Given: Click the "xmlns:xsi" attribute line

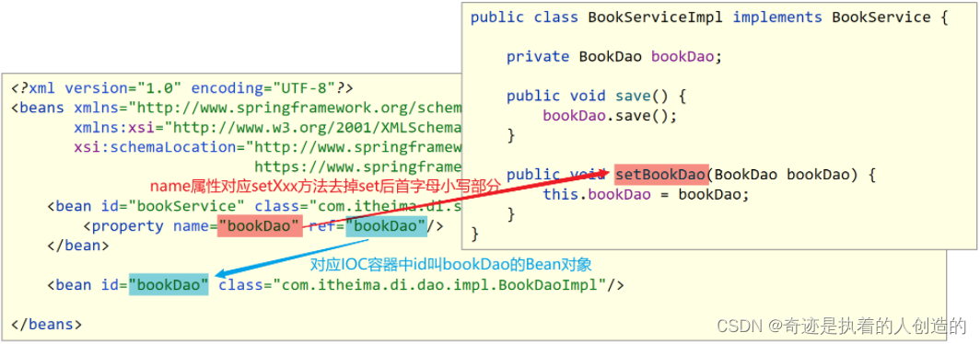Looking at the screenshot, I should tap(267, 127).
